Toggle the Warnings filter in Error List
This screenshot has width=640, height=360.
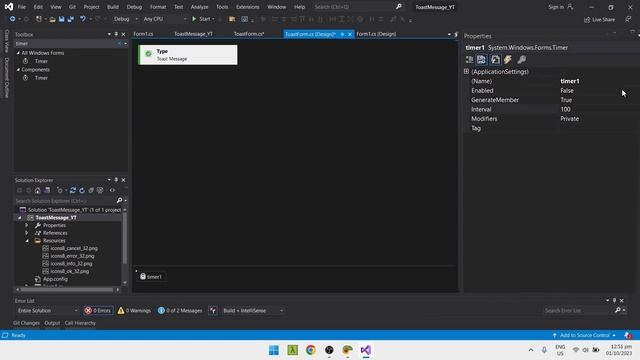coord(134,311)
